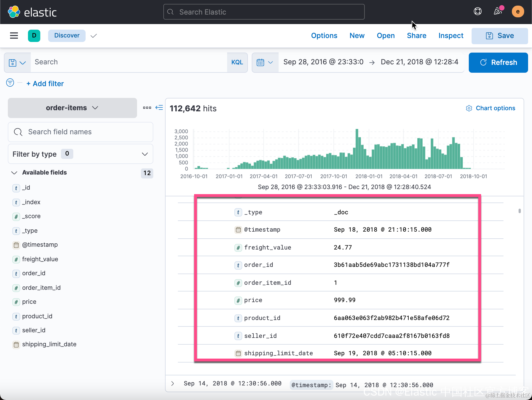Select the _type field in sidebar

click(30, 231)
